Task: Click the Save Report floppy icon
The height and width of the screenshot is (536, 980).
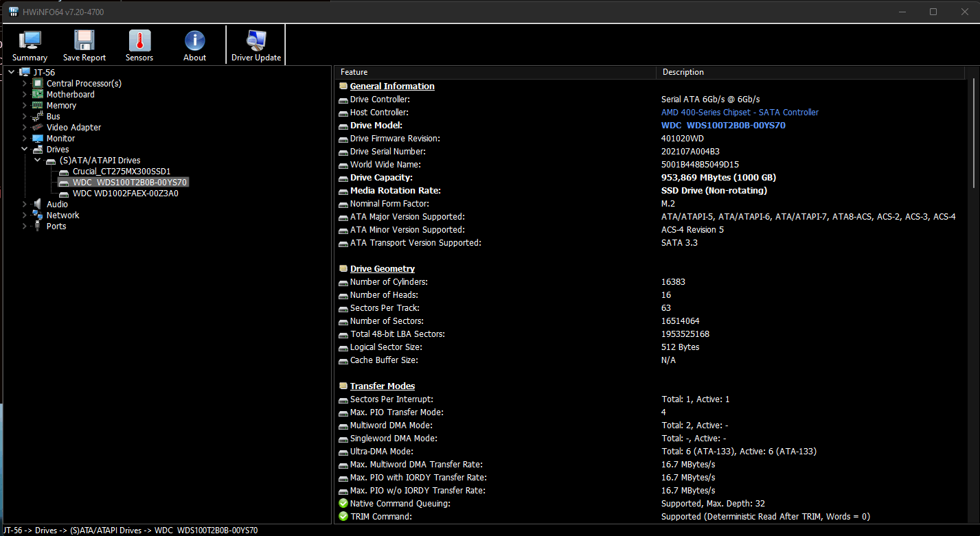Action: (x=84, y=40)
